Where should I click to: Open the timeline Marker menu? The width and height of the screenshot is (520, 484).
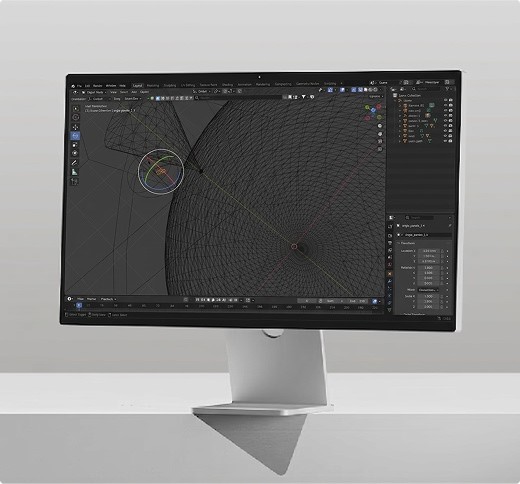[x=91, y=299]
